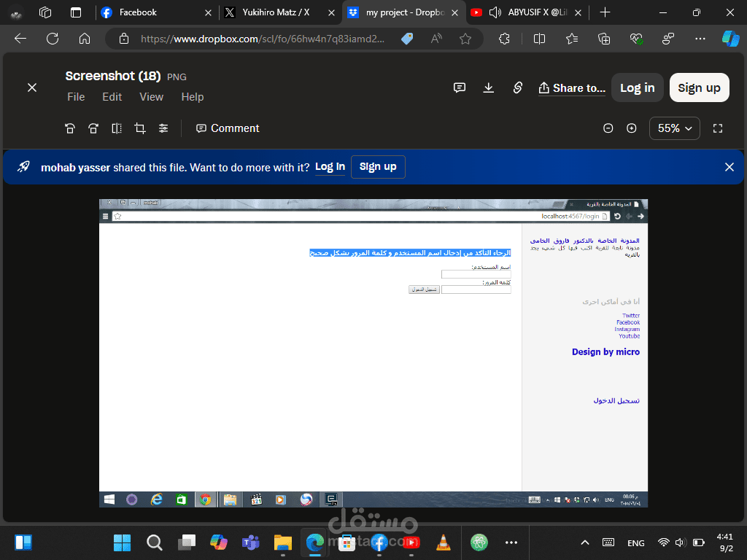Click Sign up in blue banner
Image resolution: width=747 pixels, height=560 pixels.
(378, 167)
